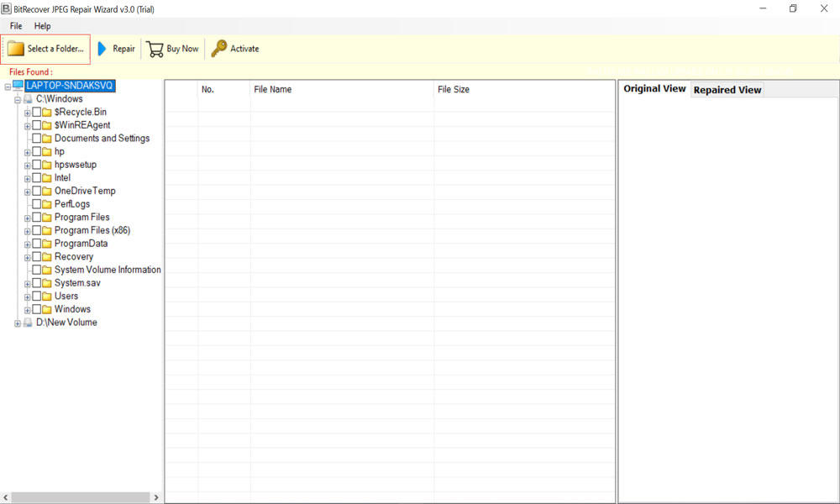Enable the PerfLogs folder checkbox
Image resolution: width=840 pixels, height=504 pixels.
point(36,204)
